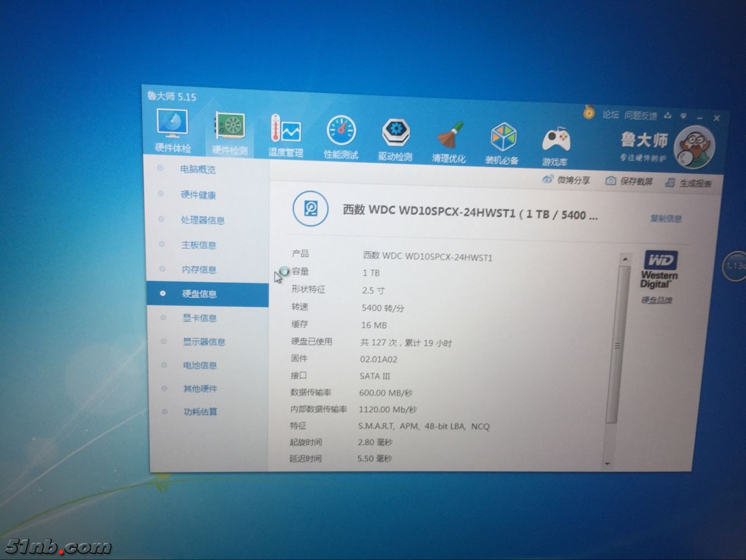
Task: Click the 内部数据传输率 value 1120.00 Mb/秒
Action: tap(388, 410)
